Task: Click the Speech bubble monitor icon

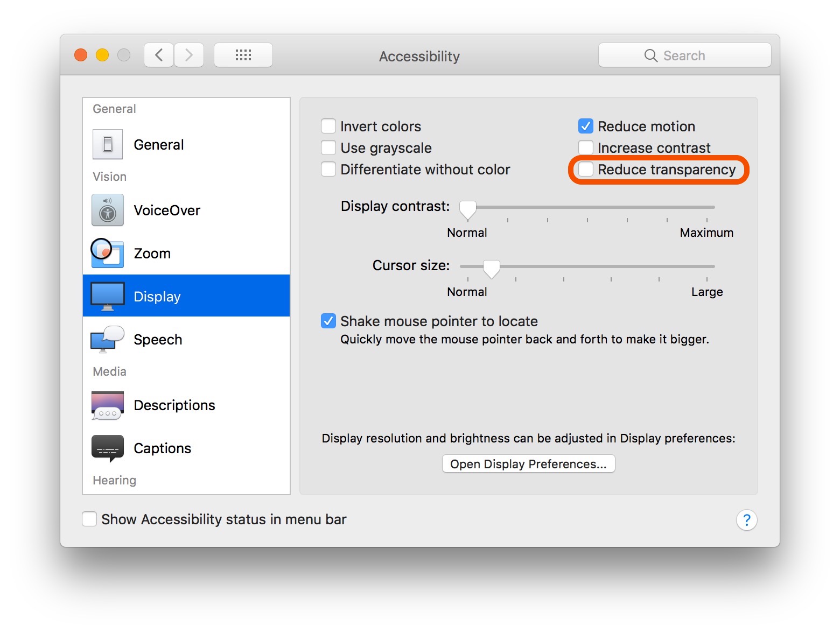Action: coord(108,339)
